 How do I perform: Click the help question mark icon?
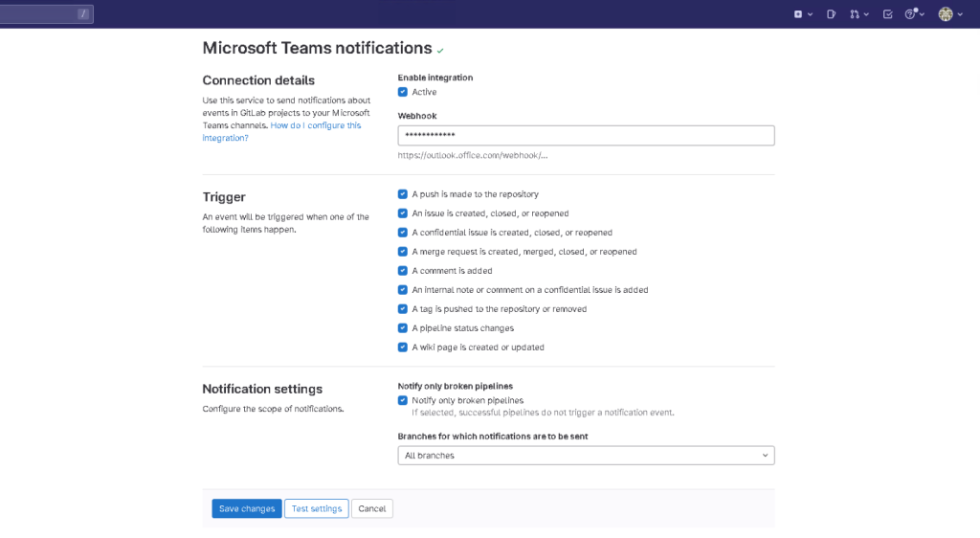911,14
